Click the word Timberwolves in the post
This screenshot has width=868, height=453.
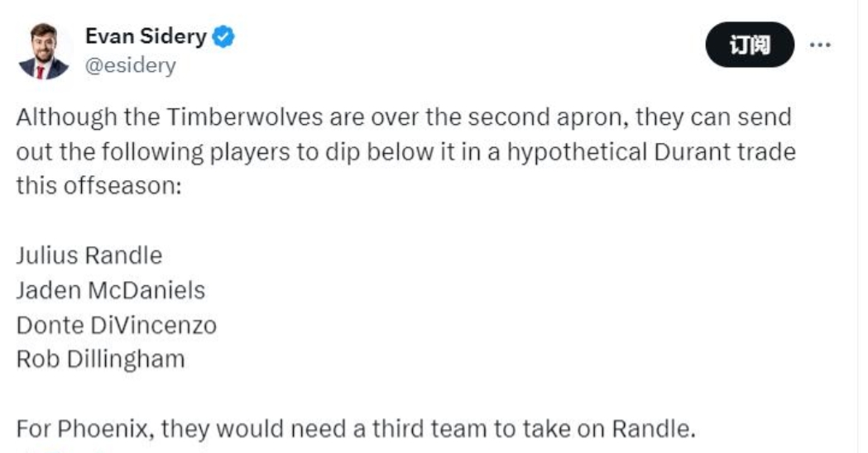click(223, 117)
